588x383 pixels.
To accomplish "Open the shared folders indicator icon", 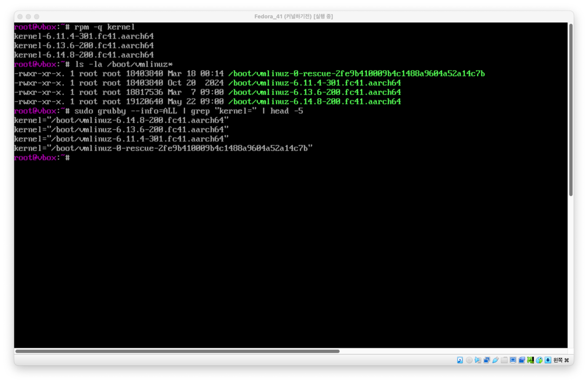I will point(504,360).
